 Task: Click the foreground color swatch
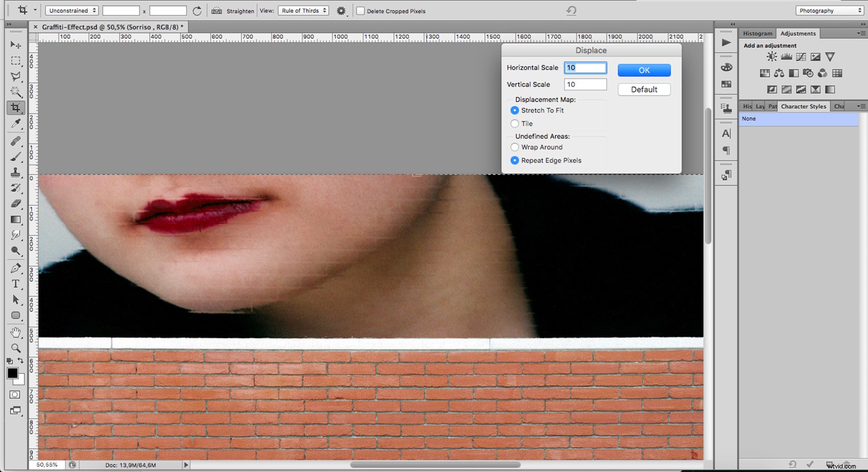[12, 373]
